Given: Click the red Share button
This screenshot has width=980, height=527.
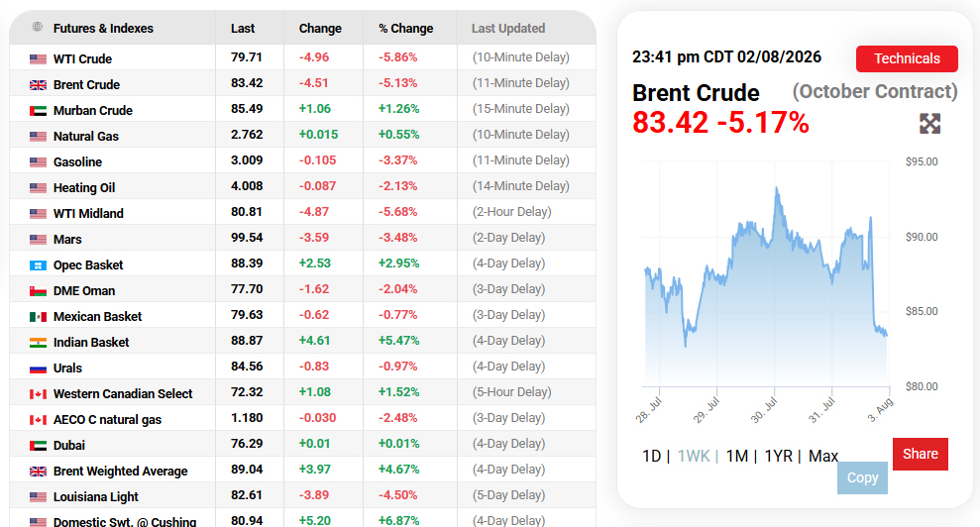Looking at the screenshot, I should 920,454.
